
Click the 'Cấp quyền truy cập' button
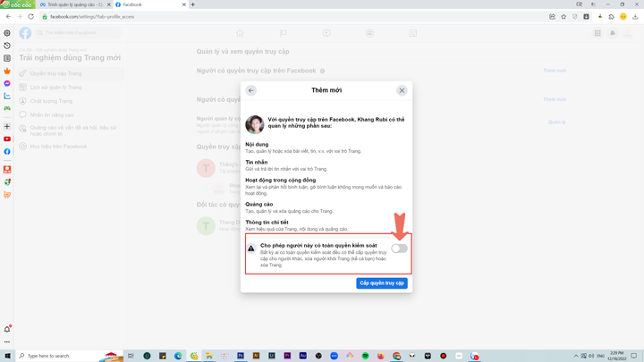coord(382,283)
